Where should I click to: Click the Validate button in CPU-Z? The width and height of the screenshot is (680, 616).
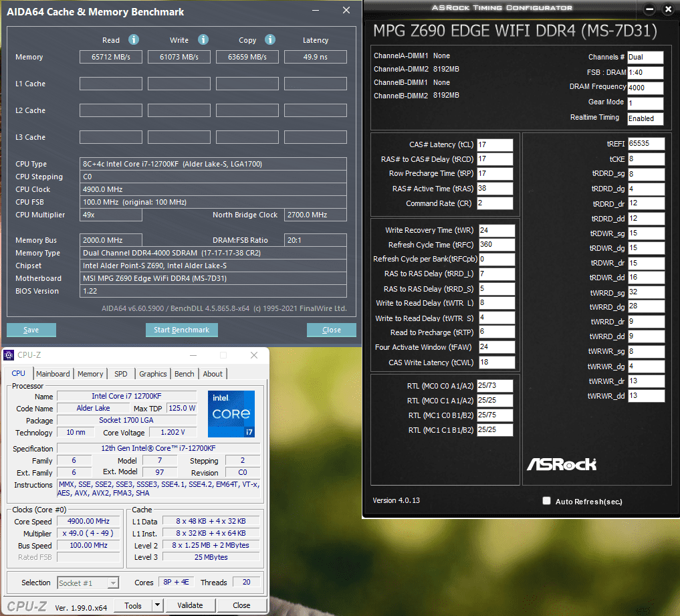pos(190,605)
